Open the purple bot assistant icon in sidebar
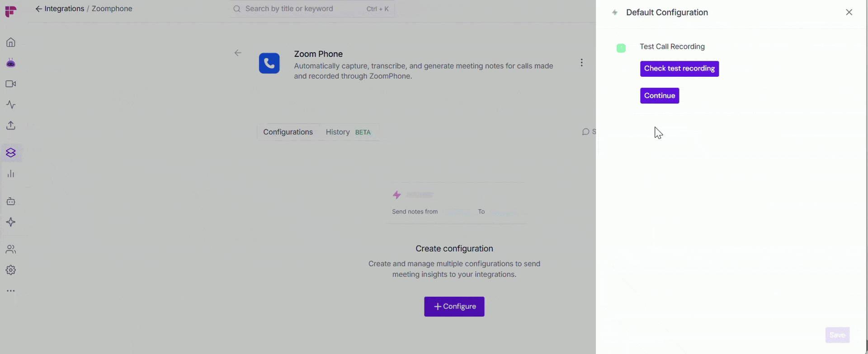Screen dimensions: 868x354 coord(11,63)
